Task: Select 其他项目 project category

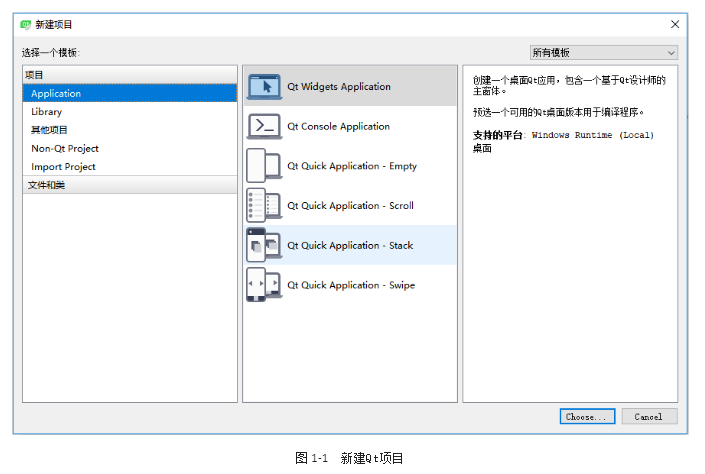Action: tap(130, 130)
